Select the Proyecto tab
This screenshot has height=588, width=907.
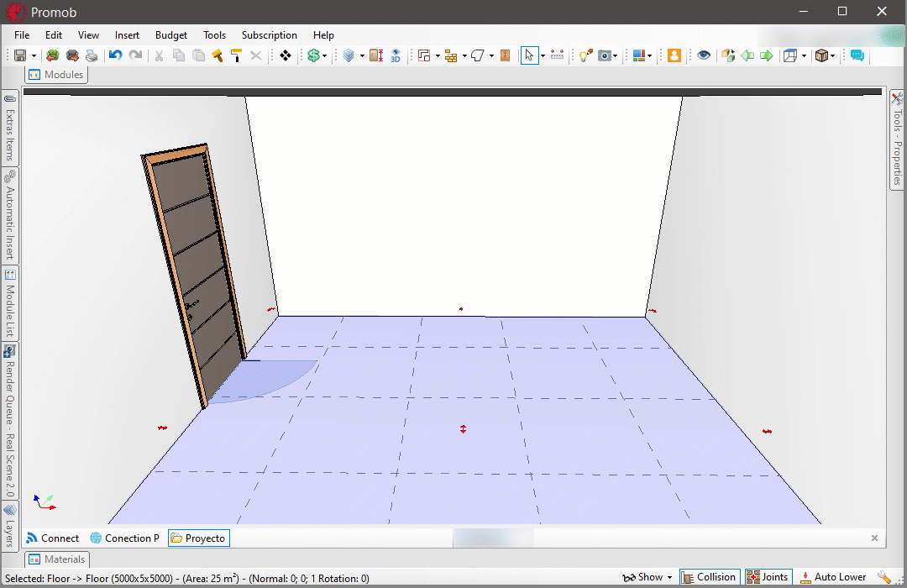tap(199, 538)
